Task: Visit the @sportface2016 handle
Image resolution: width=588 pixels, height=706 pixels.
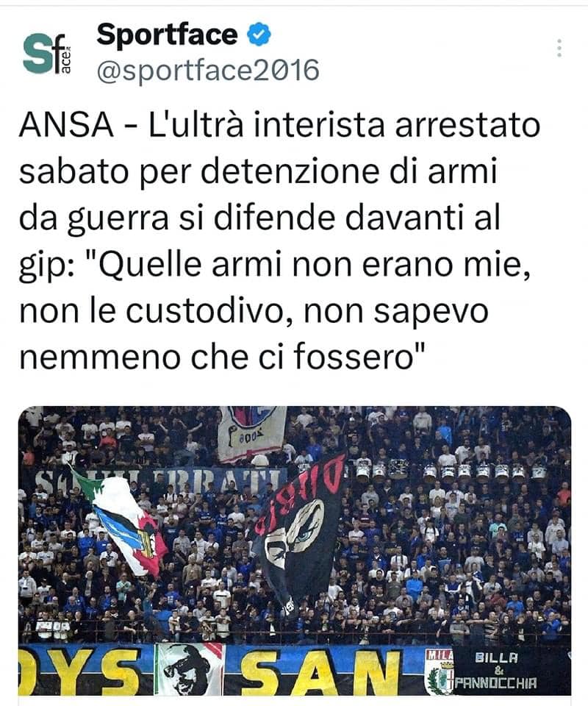Action: [x=208, y=71]
